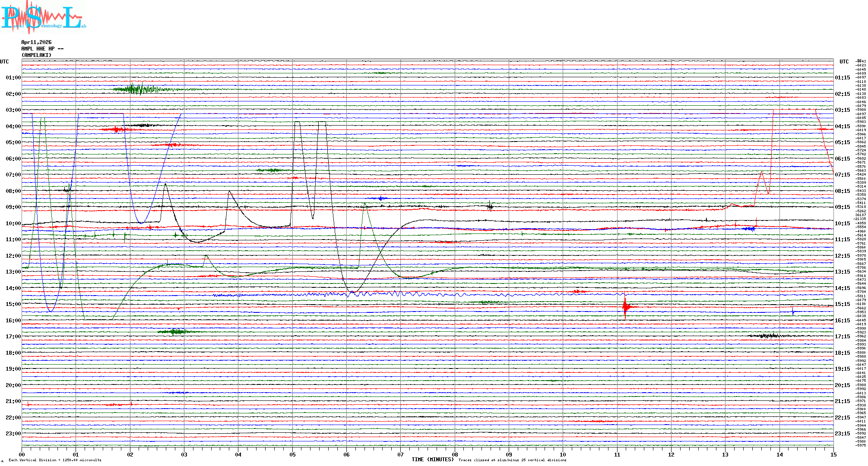Click the 04:15 time label on right
The width and height of the screenshot is (868, 466).
coord(842,126)
